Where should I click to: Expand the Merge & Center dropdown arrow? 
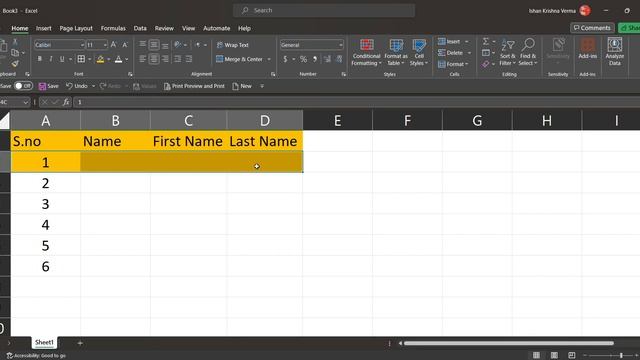269,59
